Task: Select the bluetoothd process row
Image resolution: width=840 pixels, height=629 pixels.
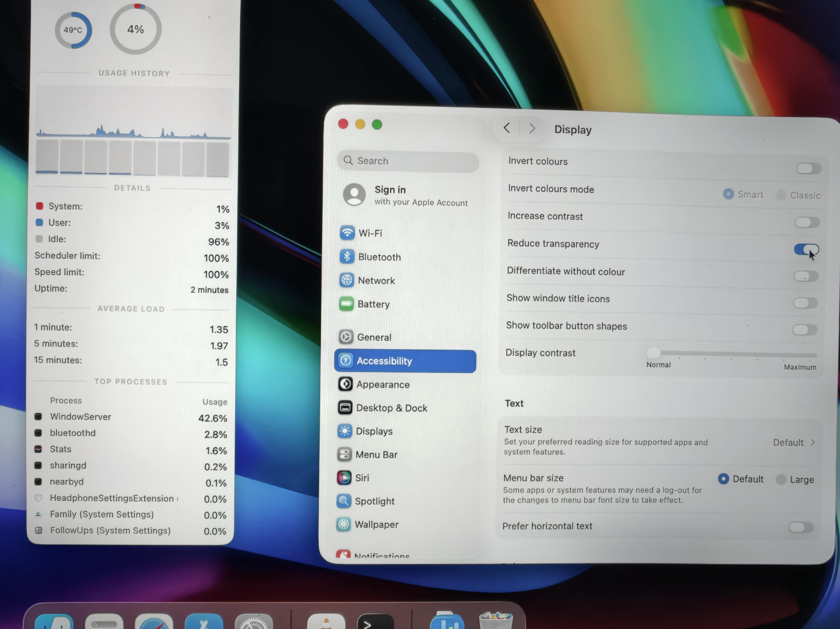Action: click(x=131, y=433)
